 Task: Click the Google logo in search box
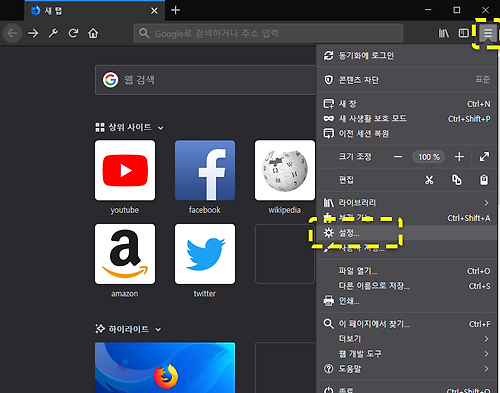tap(110, 80)
